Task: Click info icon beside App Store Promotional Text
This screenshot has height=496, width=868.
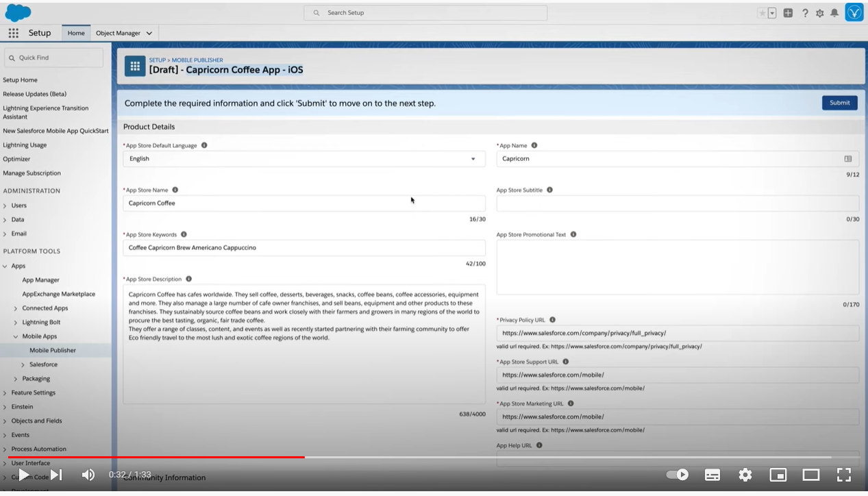Action: point(573,234)
